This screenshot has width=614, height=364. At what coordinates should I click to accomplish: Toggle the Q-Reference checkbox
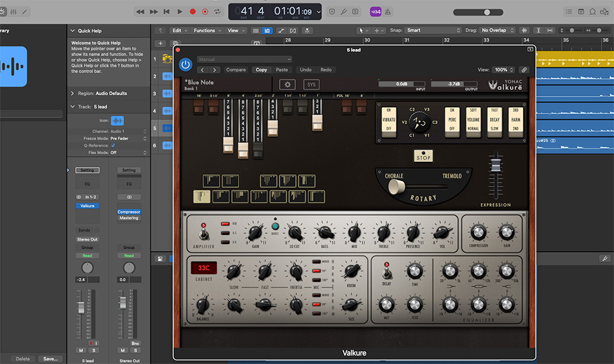pos(113,145)
